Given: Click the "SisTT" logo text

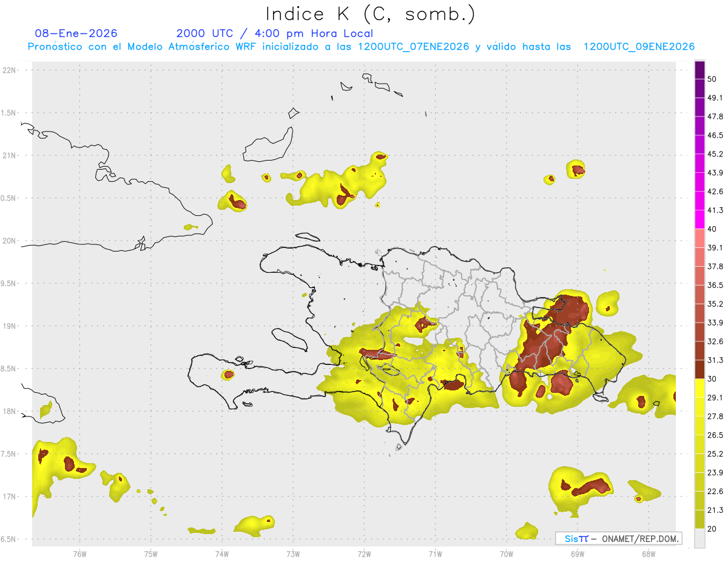Looking at the screenshot, I should pos(576,538).
